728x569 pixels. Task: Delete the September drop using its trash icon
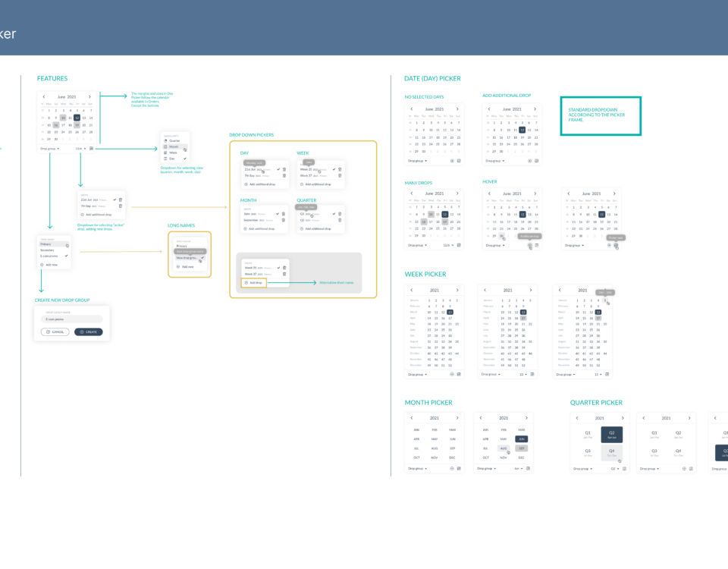284,219
